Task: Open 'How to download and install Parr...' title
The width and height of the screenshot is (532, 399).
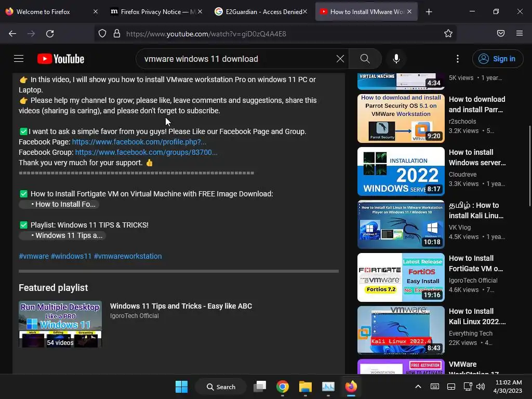Action: [477, 104]
